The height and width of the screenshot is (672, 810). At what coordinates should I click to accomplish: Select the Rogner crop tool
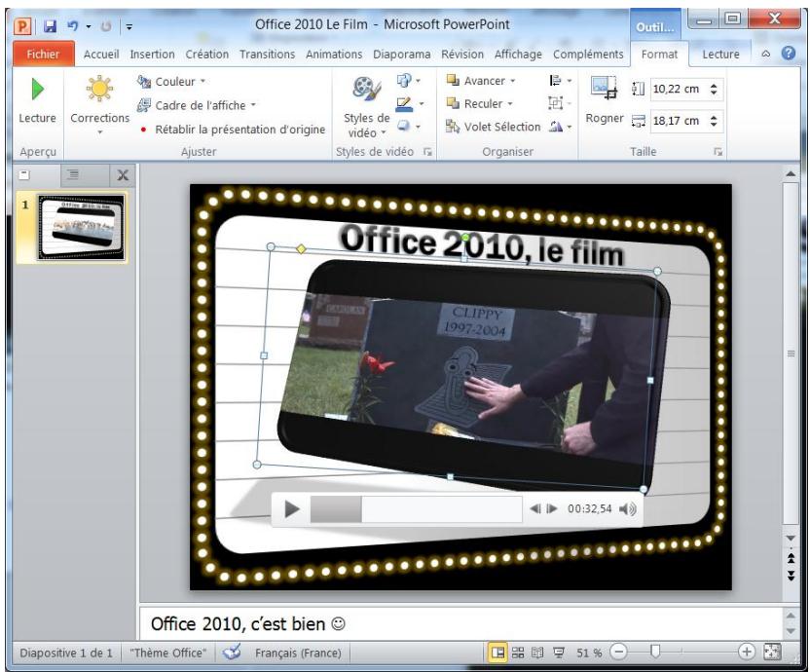point(604,101)
